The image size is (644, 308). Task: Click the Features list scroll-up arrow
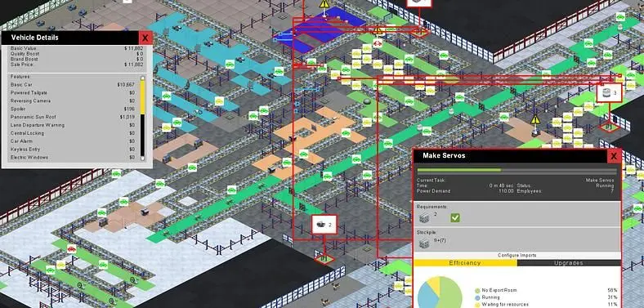tap(143, 78)
